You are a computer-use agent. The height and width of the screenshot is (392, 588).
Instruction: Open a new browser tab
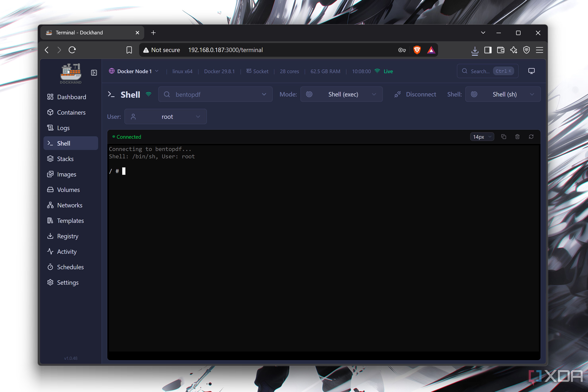[x=153, y=33]
